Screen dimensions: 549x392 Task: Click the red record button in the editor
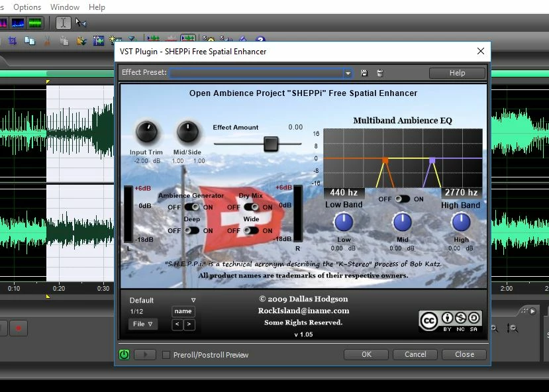pos(18,328)
